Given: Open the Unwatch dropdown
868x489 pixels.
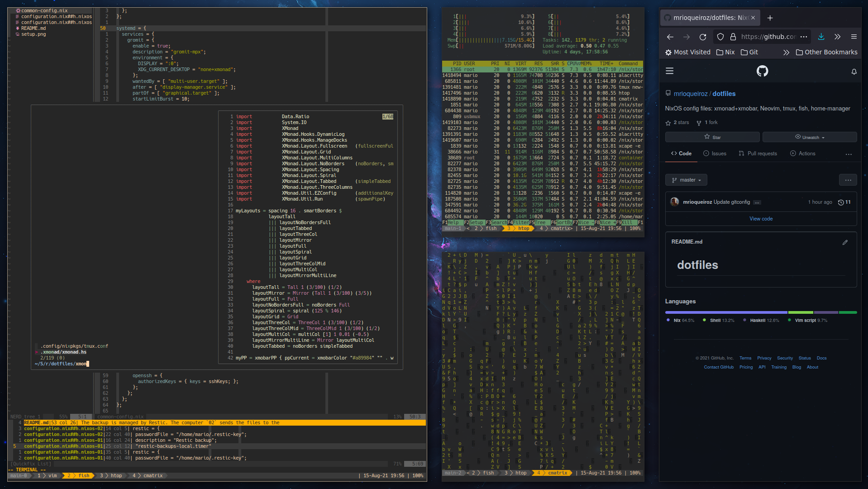Looking at the screenshot, I should point(810,137).
